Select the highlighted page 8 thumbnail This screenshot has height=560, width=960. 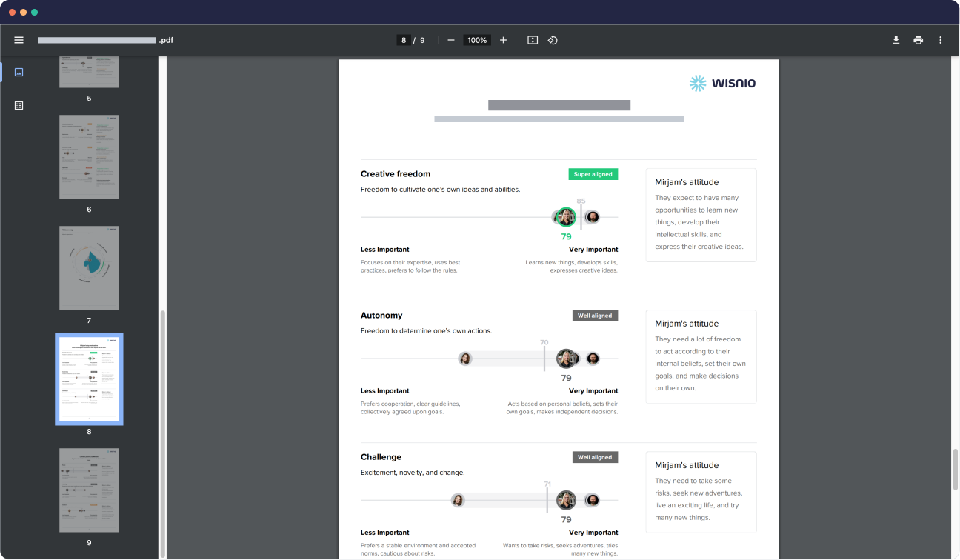89,379
